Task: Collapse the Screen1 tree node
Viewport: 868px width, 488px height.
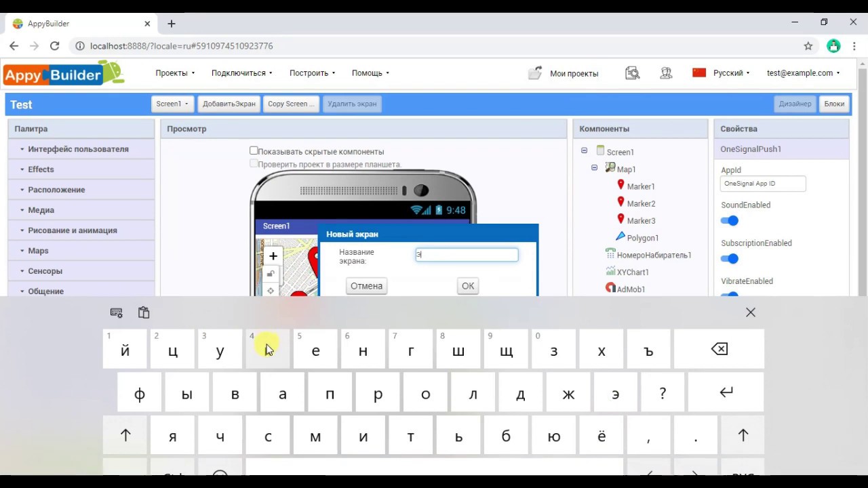Action: click(585, 150)
